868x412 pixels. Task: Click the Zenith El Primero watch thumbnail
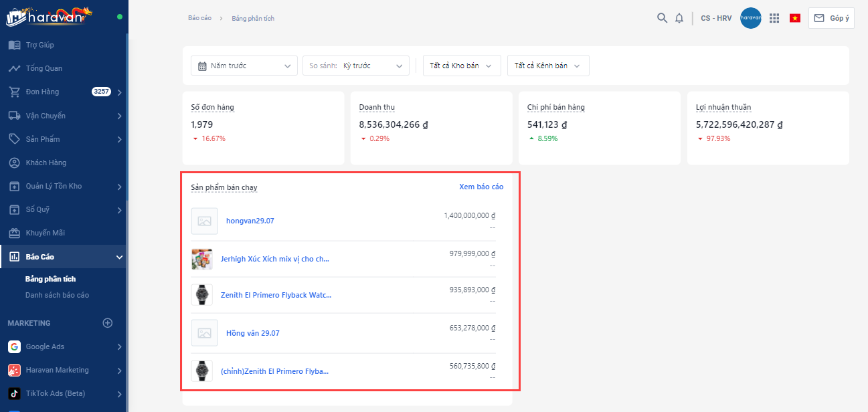coord(202,295)
